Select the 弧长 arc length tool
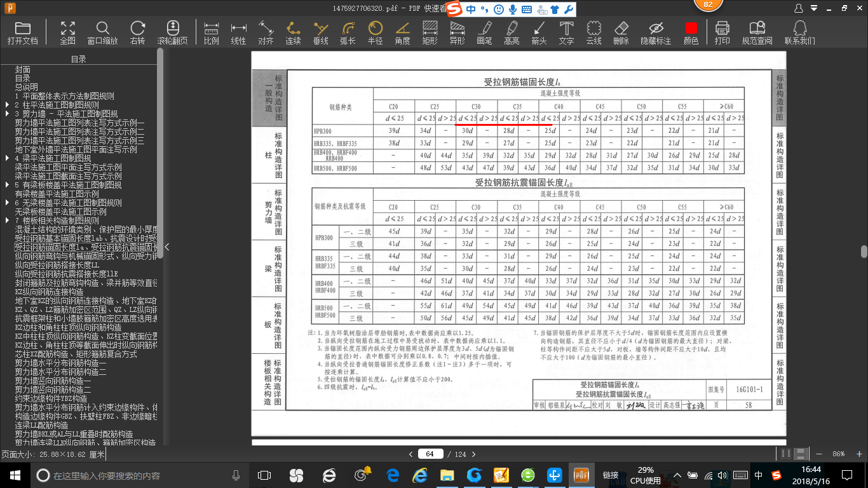The width and height of the screenshot is (868, 488). (348, 32)
